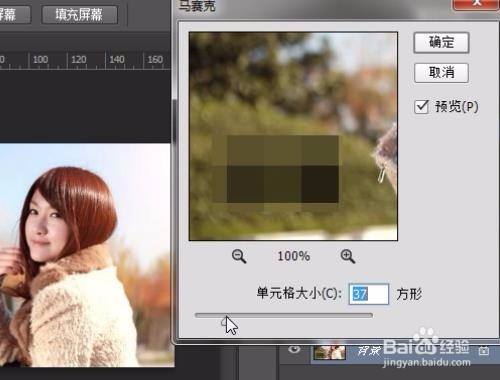Toggle visibility eye of the 背景 layer

294,349
